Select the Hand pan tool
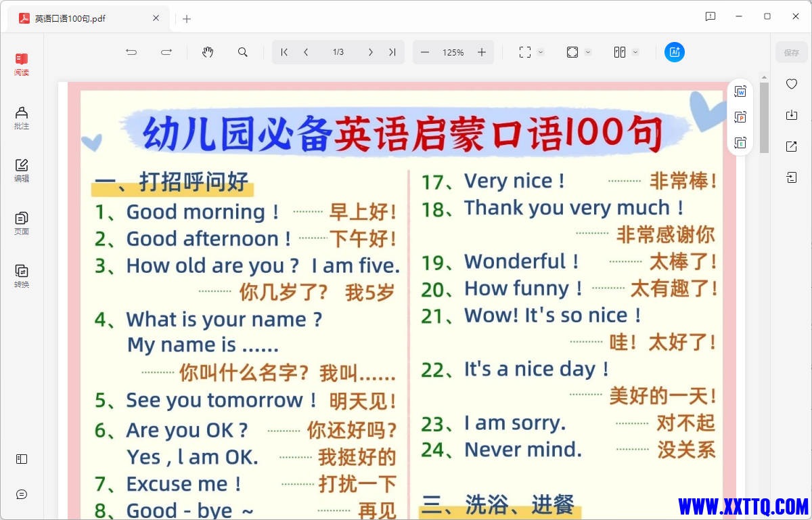The image size is (812, 520). (208, 52)
